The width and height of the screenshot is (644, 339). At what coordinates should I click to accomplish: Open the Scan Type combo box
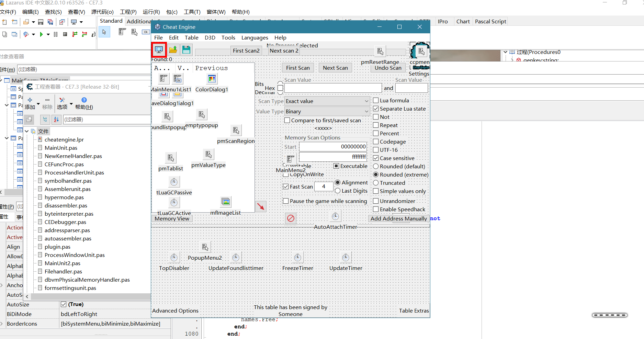[x=327, y=101]
